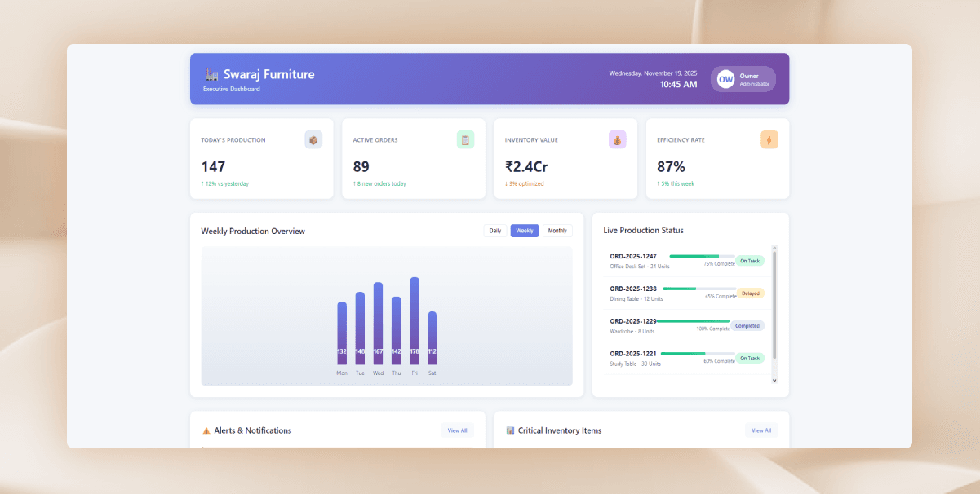Viewport: 980px width, 494px height.
Task: Click the Saturday bar showing 112
Action: (432, 338)
